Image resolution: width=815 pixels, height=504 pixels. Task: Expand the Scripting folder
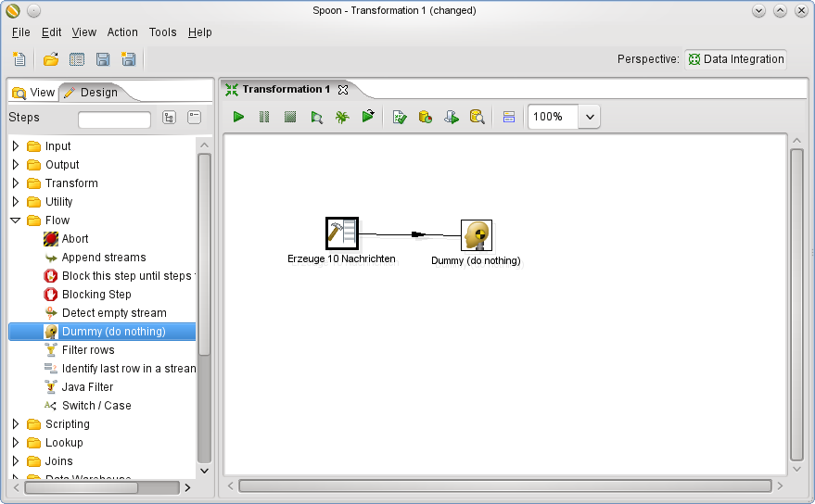coord(16,424)
